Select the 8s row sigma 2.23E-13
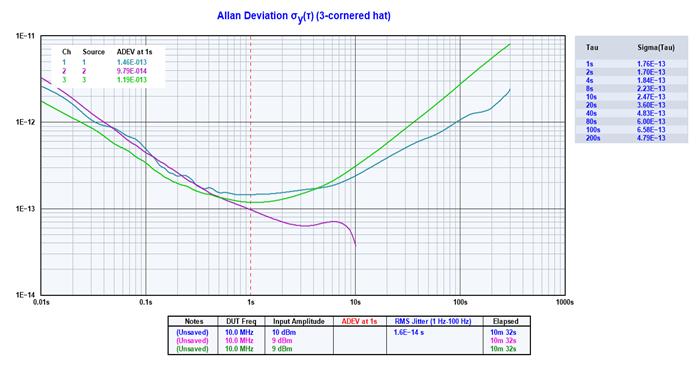Screen dimensions: 698x376 (x=651, y=89)
